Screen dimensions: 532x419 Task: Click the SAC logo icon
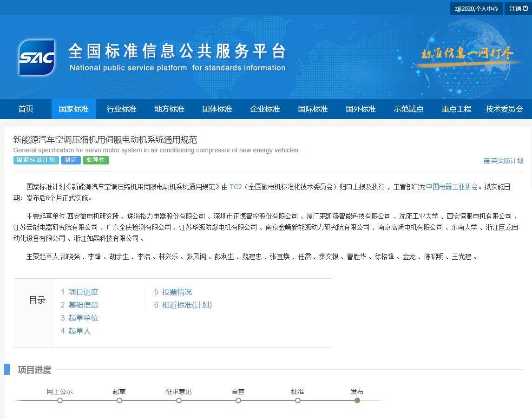[x=37, y=58]
